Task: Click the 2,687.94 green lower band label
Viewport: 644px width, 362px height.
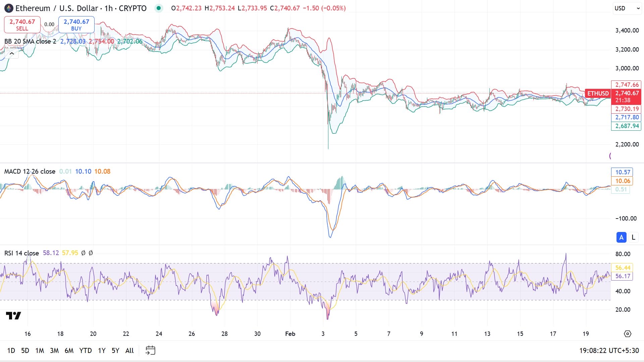Action: pyautogui.click(x=626, y=126)
